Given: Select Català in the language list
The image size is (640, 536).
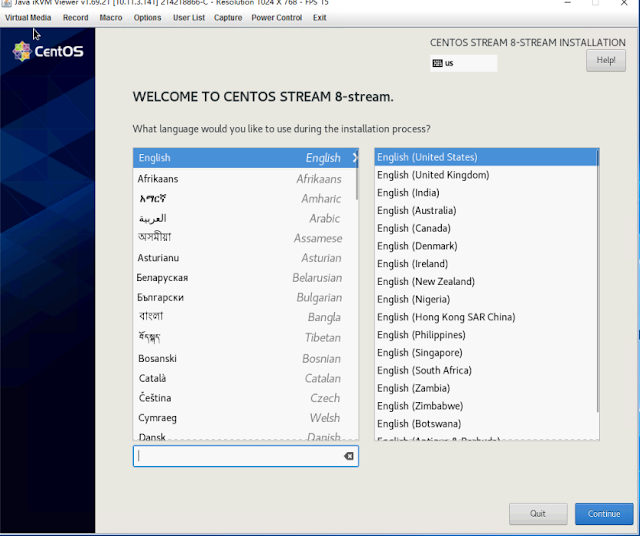Looking at the screenshot, I should pyautogui.click(x=246, y=378).
